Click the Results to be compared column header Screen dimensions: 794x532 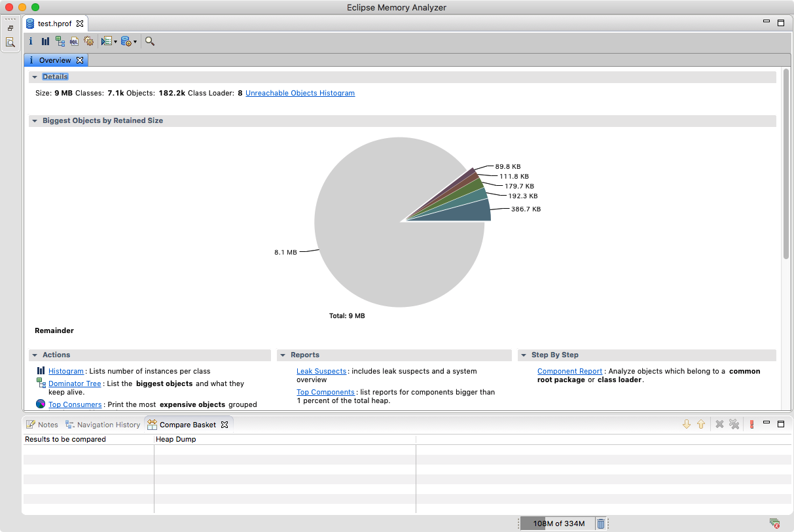pos(88,440)
